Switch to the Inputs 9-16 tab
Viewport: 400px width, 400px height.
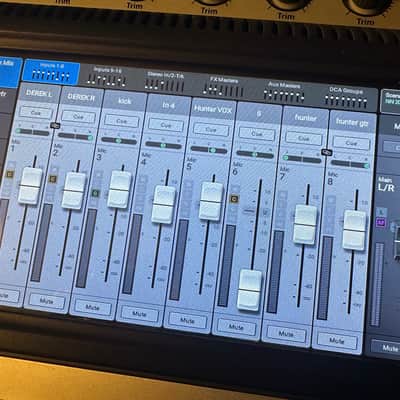[x=108, y=76]
